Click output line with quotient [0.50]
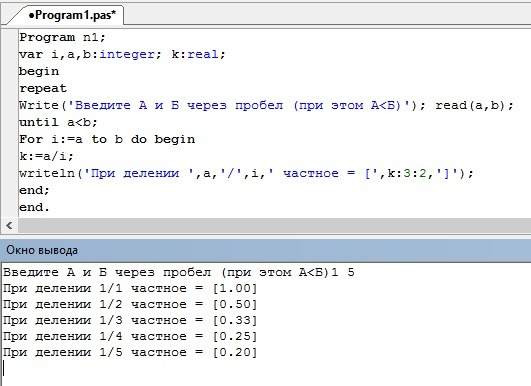This screenshot has height=386, width=531. [130, 304]
